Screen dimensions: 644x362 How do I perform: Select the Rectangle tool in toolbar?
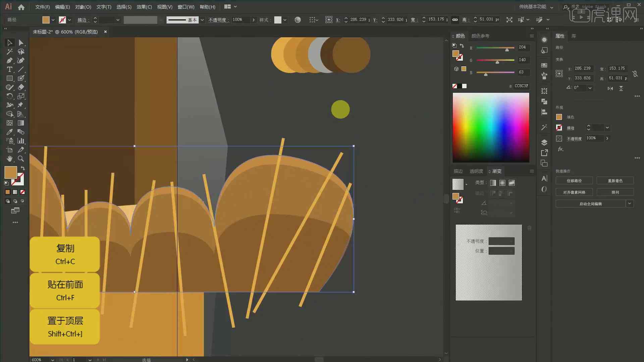[x=9, y=79]
